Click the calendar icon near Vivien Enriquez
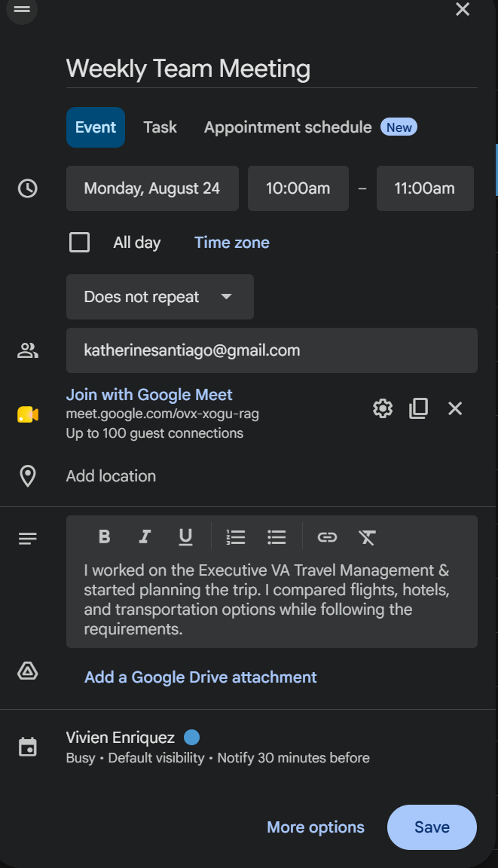 (28, 747)
